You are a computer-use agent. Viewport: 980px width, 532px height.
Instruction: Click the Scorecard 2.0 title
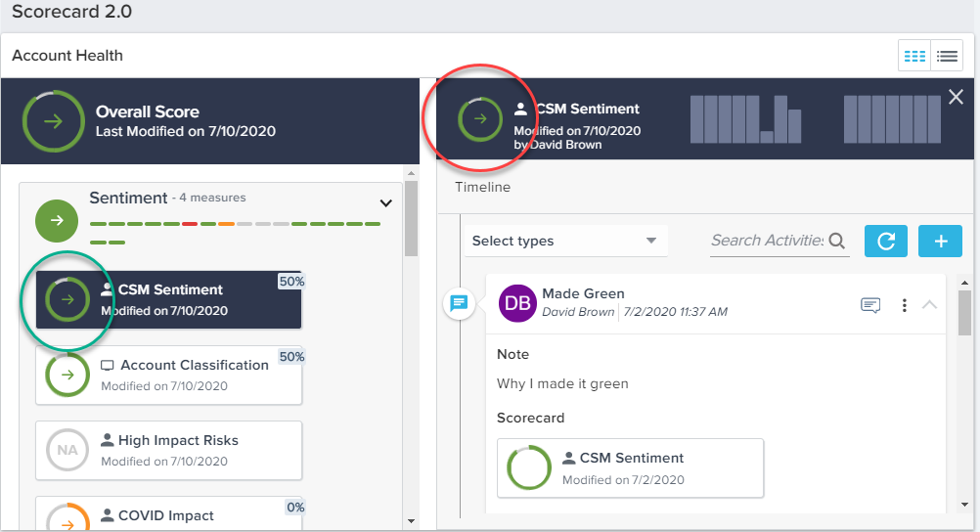click(71, 12)
